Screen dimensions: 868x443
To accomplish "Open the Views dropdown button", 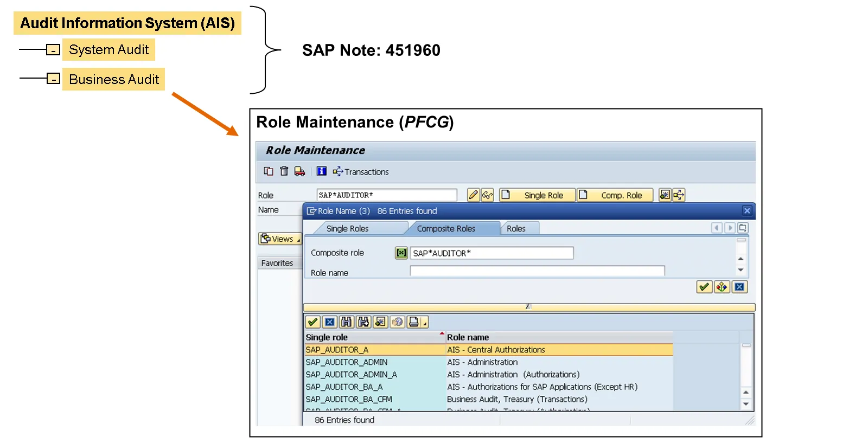I will point(280,239).
